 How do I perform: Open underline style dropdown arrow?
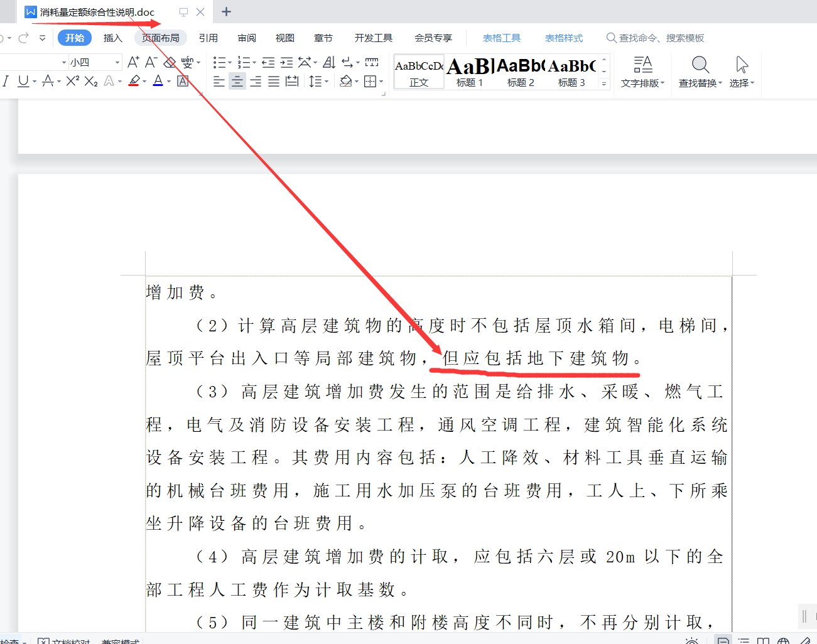[x=35, y=82]
